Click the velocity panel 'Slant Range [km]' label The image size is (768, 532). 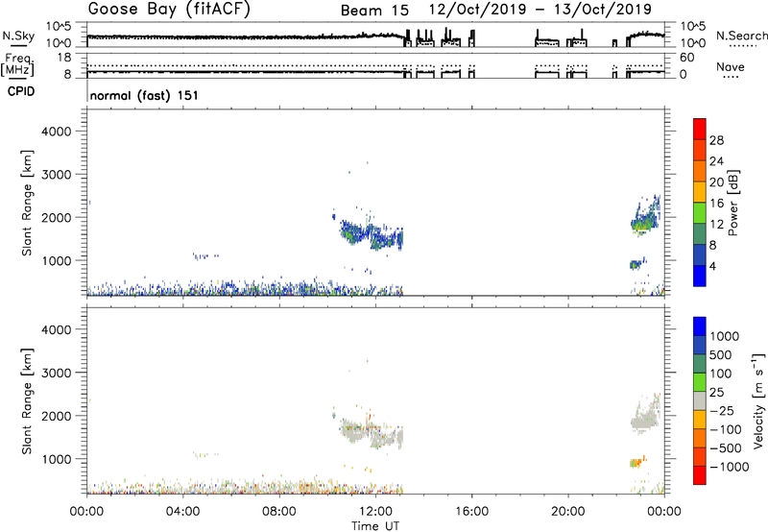[x=27, y=401]
